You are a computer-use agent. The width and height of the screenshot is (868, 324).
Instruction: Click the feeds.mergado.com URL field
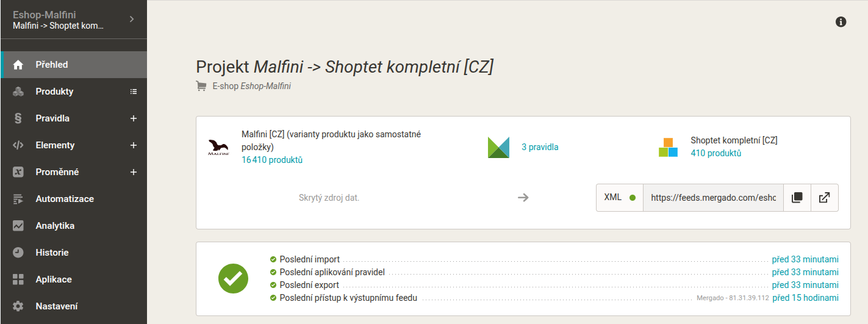(713, 198)
